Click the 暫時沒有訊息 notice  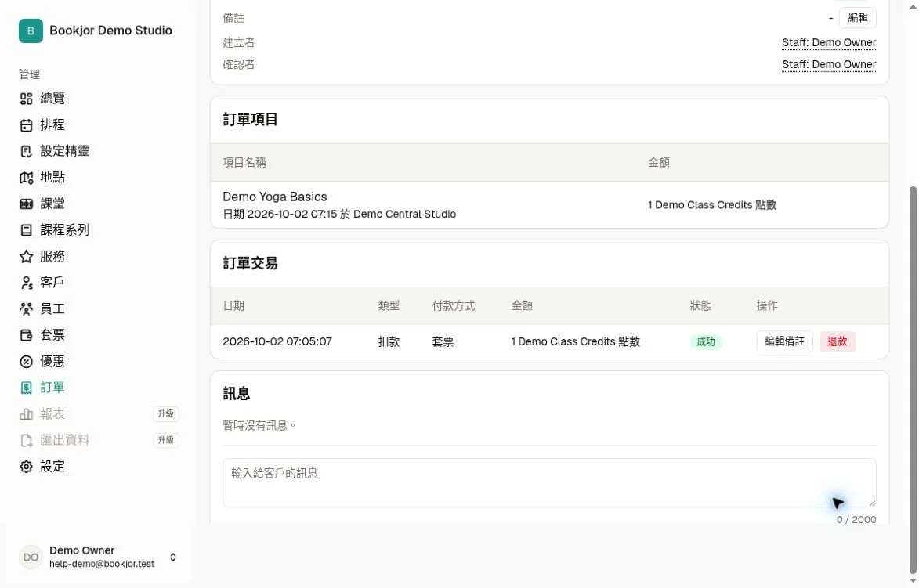pos(259,425)
